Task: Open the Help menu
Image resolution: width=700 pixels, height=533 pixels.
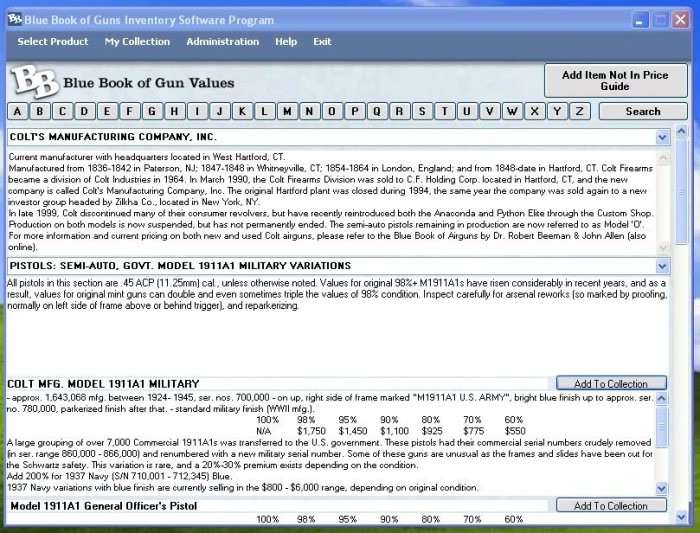Action: click(x=286, y=42)
